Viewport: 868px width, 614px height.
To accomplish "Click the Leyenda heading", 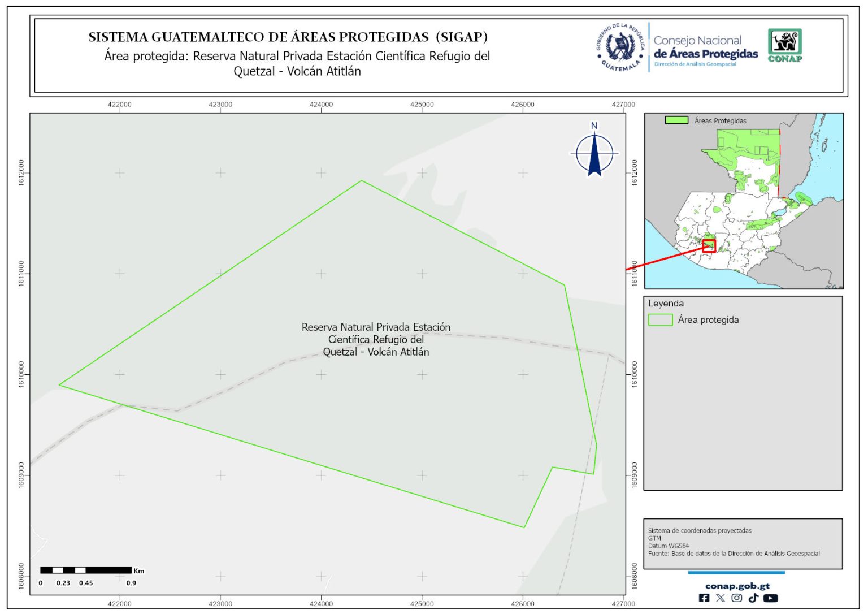I will [666, 304].
